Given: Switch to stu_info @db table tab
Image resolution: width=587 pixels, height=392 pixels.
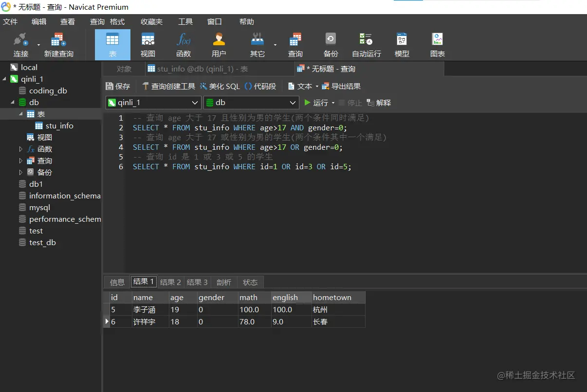Looking at the screenshot, I should [x=219, y=69].
